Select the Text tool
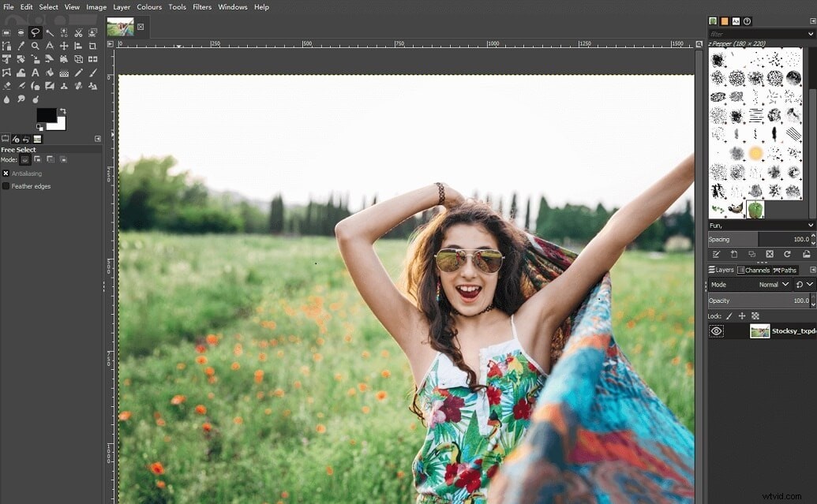The height and width of the screenshot is (504, 817). [x=35, y=72]
